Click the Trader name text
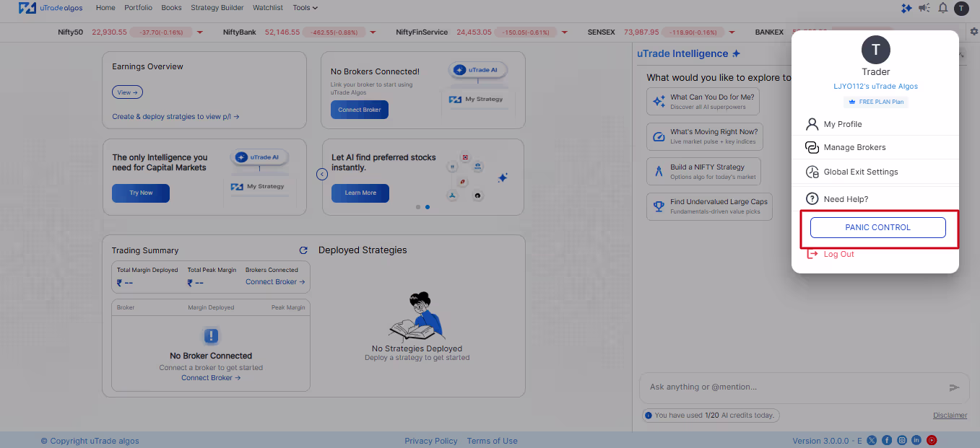980x448 pixels. [x=876, y=72]
